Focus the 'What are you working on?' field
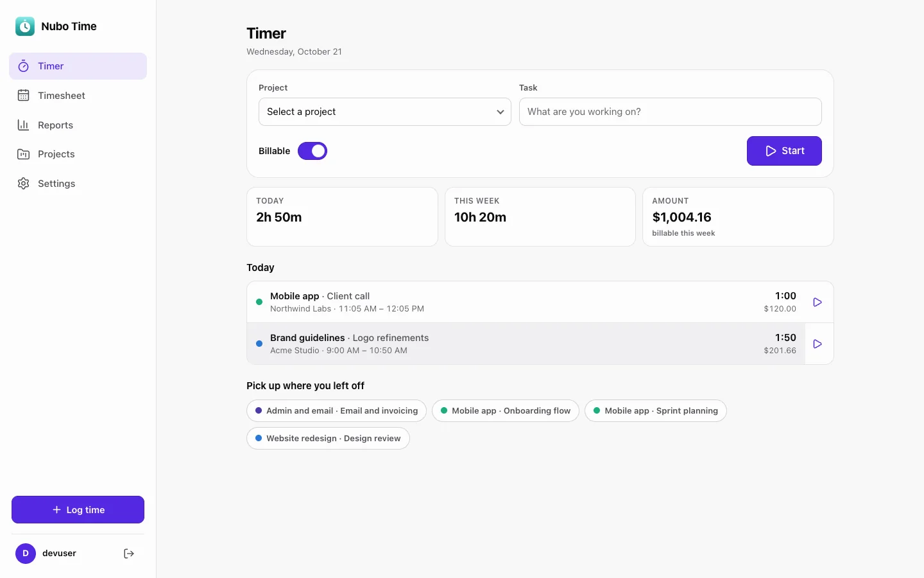Viewport: 924px width, 578px height. tap(671, 112)
